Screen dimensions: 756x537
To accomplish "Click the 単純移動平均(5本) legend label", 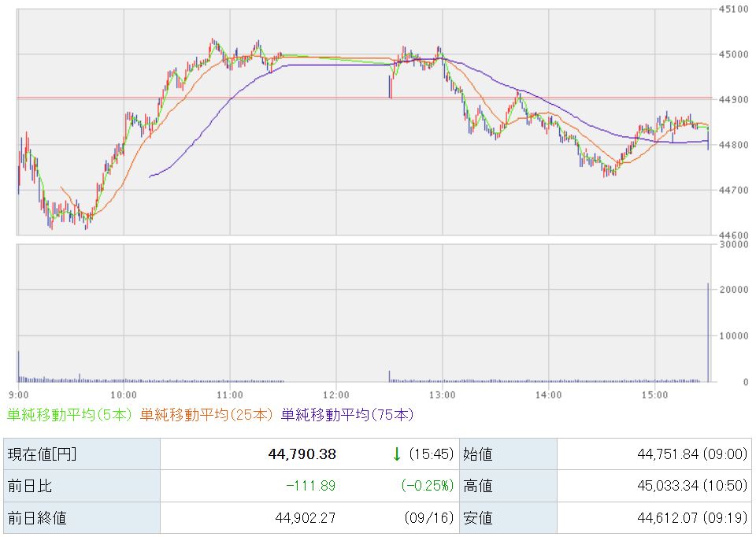I will point(69,414).
